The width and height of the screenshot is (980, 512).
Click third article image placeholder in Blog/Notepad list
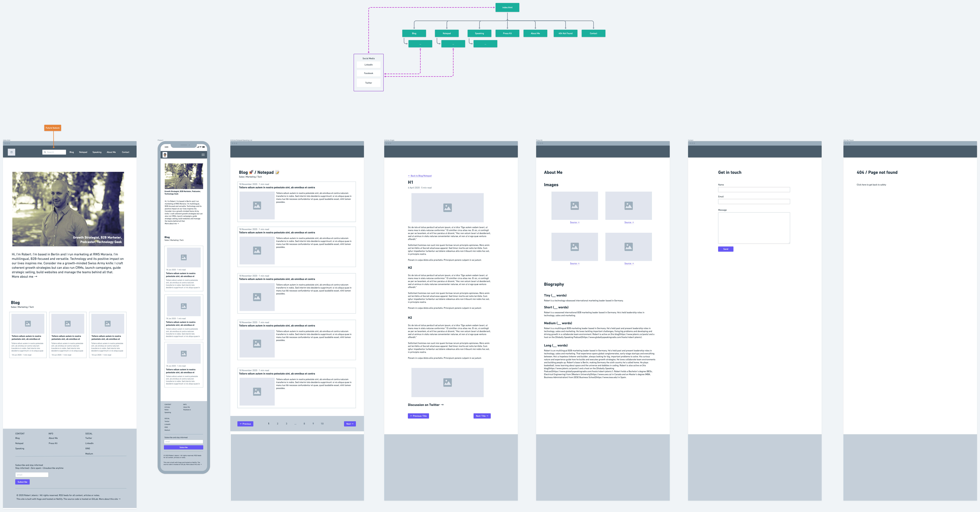(x=257, y=297)
